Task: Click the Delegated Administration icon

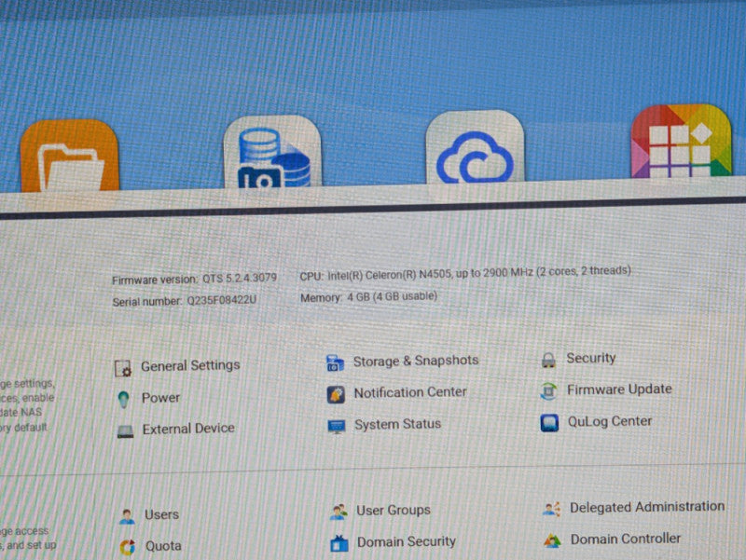Action: (x=552, y=509)
